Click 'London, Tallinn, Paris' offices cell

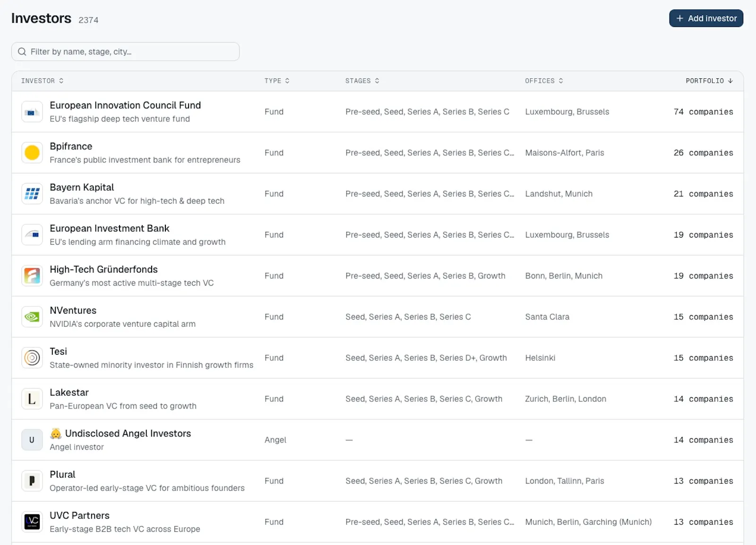[565, 481]
